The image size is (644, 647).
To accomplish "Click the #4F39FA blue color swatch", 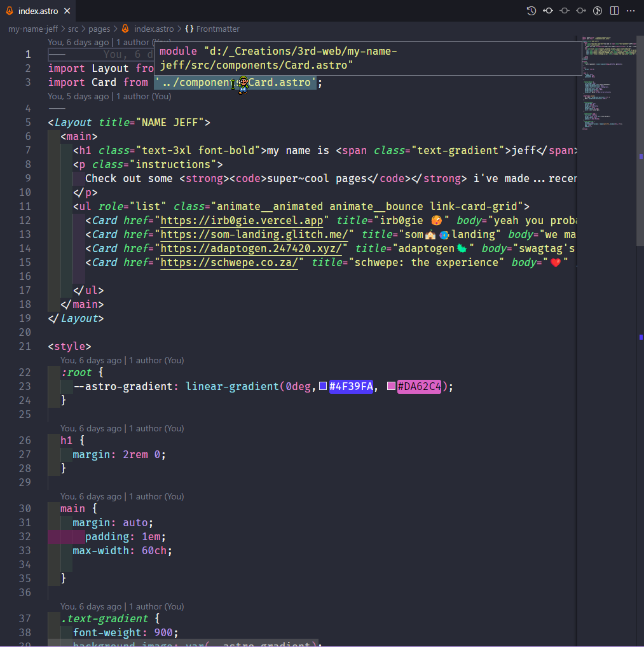I will 323,386.
